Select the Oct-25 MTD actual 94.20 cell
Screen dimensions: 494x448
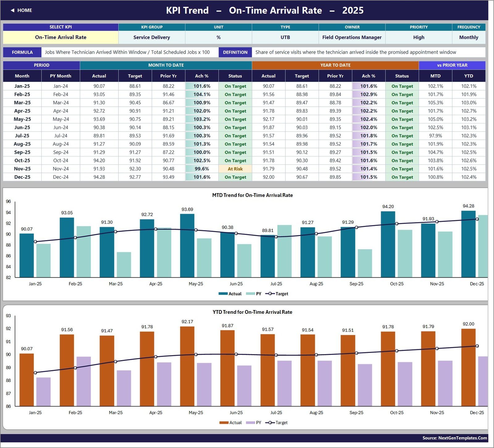click(x=99, y=160)
